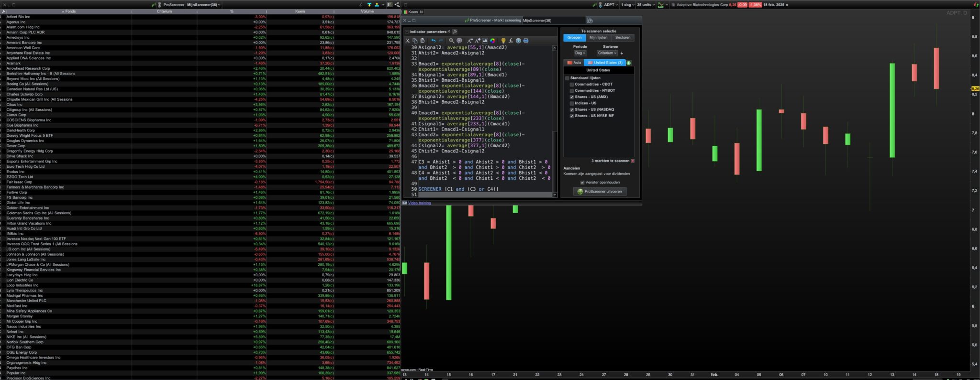Select the Asia market tab

tap(574, 63)
